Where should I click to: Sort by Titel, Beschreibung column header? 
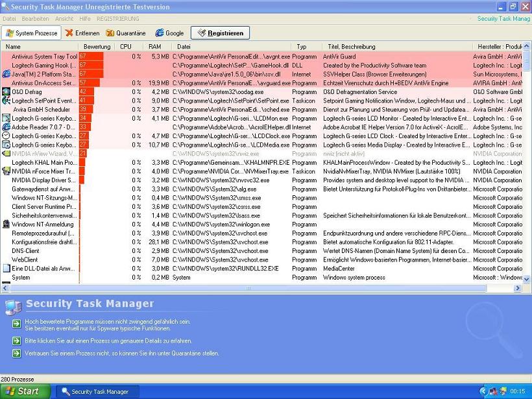[397, 47]
